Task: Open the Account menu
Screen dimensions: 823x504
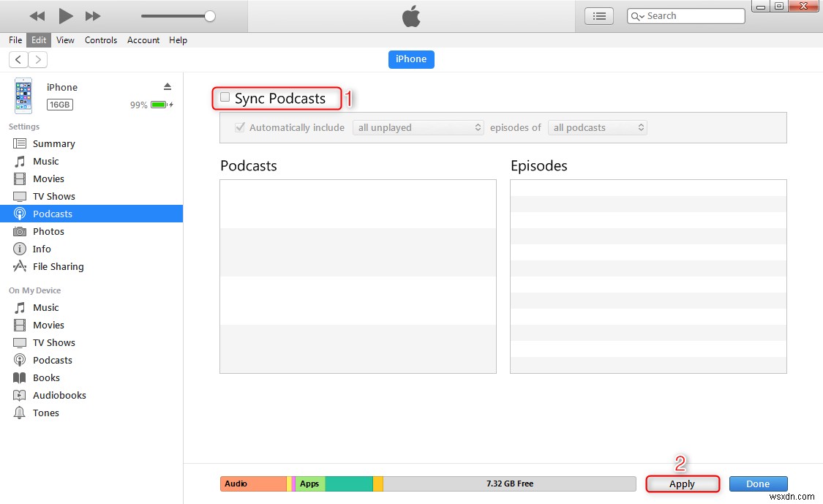Action: [x=143, y=40]
